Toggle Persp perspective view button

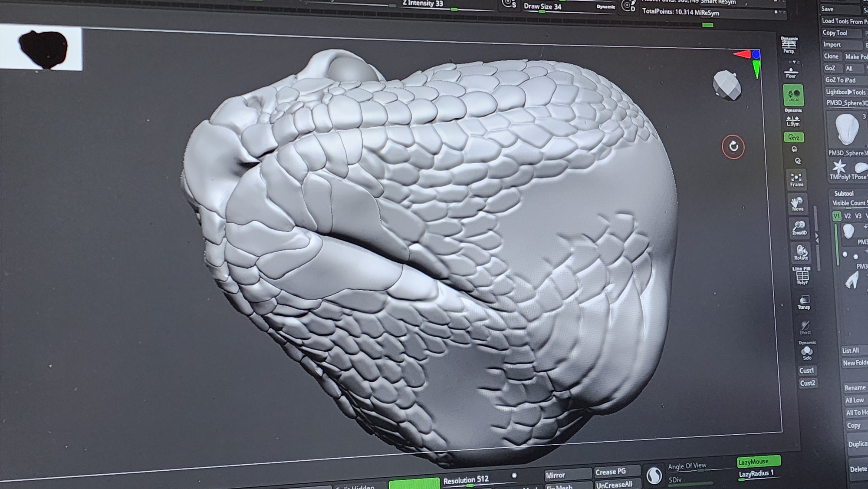tap(789, 45)
